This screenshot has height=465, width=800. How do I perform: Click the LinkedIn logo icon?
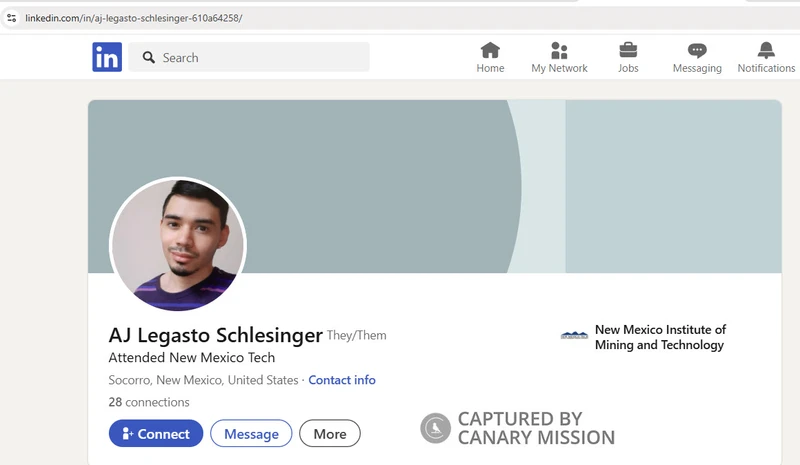(107, 57)
